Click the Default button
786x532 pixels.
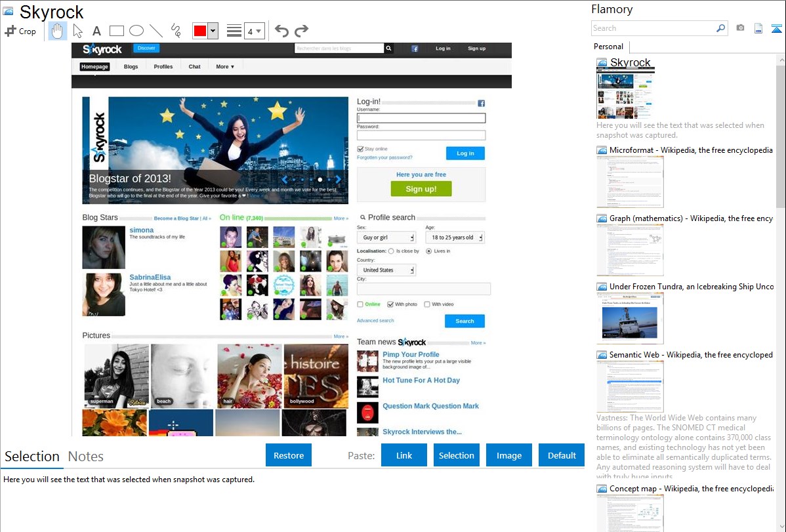pos(562,455)
